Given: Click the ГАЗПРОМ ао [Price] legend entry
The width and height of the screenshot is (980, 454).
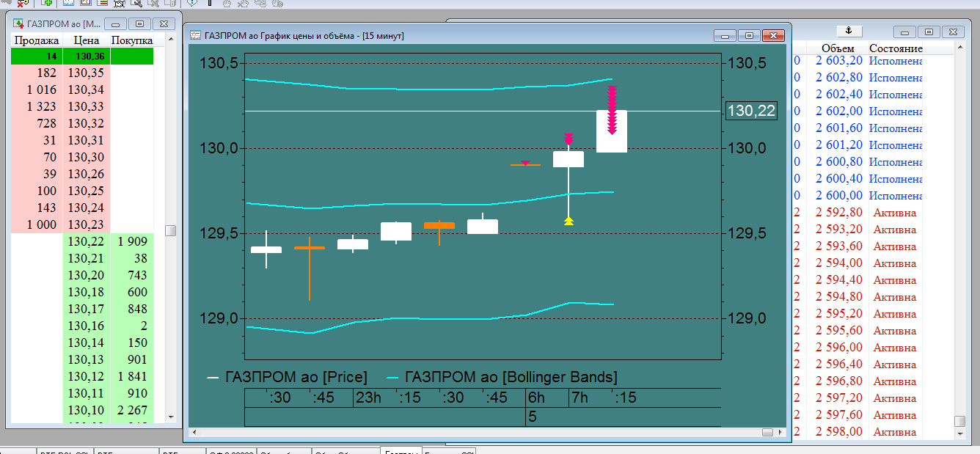Looking at the screenshot, I should (287, 377).
